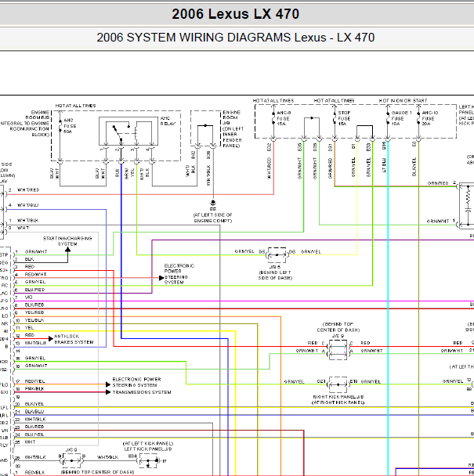Click pin 7 VIO wire label
This screenshot has width=474, height=476.
pyautogui.click(x=28, y=297)
